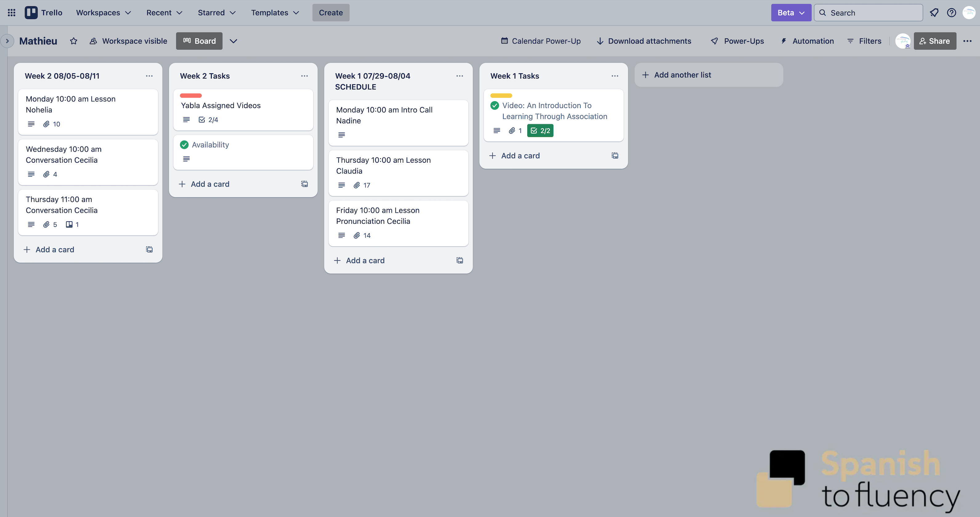
Task: Click red label on Yabla Assigned Videos card
Action: coord(191,96)
